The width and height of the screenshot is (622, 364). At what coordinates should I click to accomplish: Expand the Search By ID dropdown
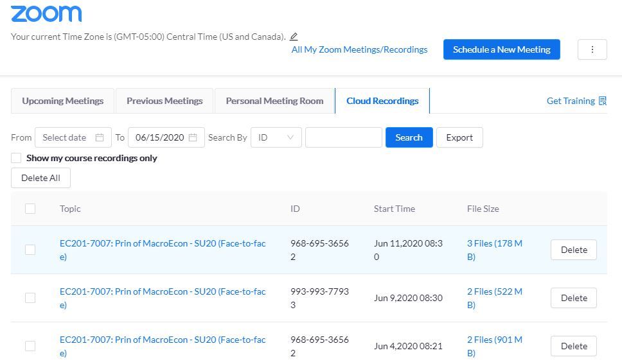click(x=276, y=137)
